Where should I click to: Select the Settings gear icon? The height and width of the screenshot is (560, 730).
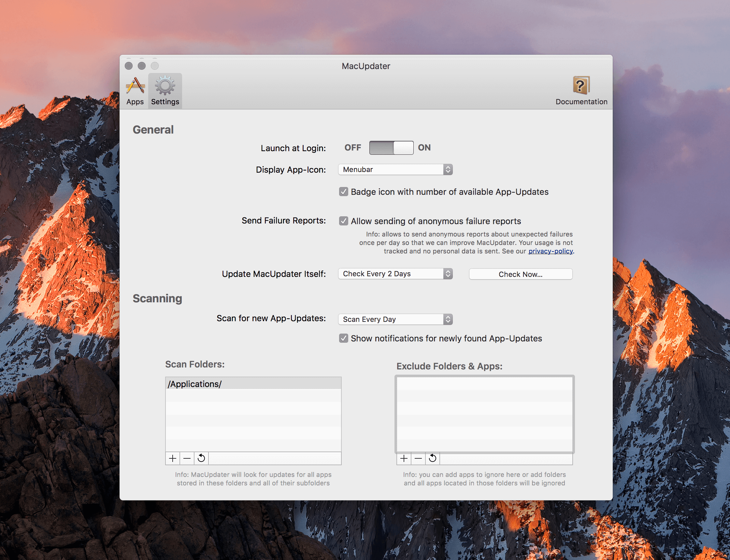165,91
